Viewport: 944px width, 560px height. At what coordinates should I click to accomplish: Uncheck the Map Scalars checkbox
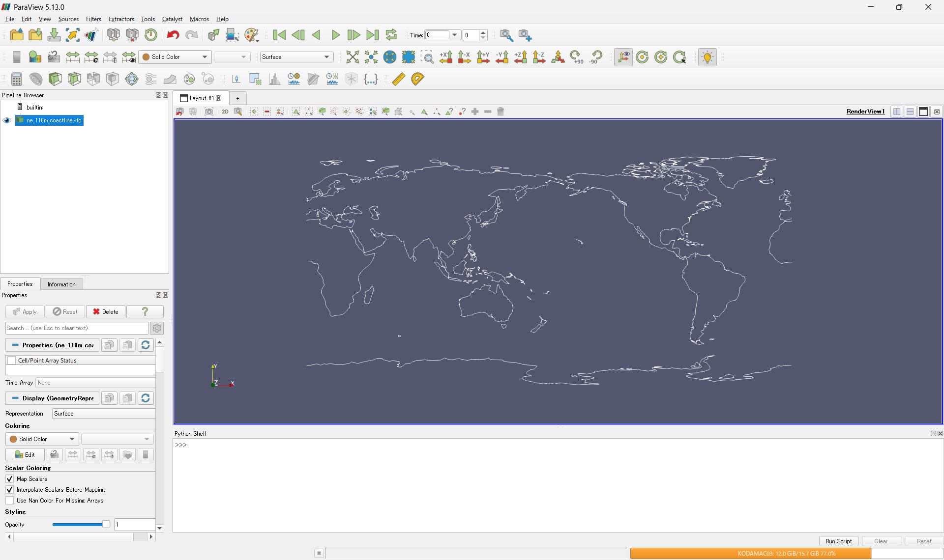tap(9, 479)
